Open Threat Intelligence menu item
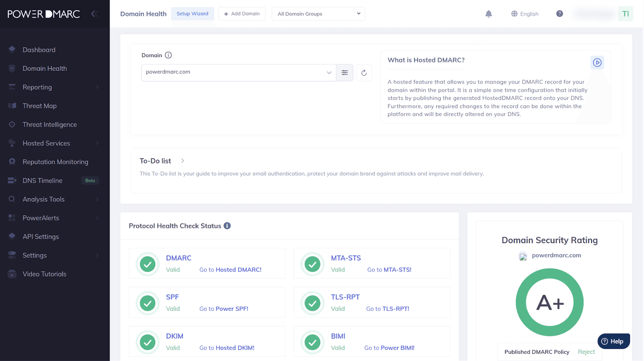This screenshot has height=361, width=644. (x=50, y=124)
